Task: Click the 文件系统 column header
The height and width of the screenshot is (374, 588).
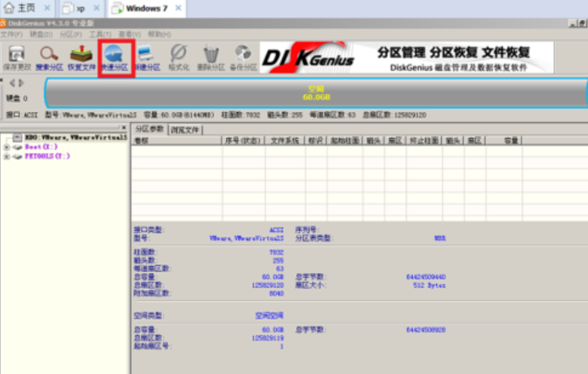Action: pyautogui.click(x=285, y=141)
